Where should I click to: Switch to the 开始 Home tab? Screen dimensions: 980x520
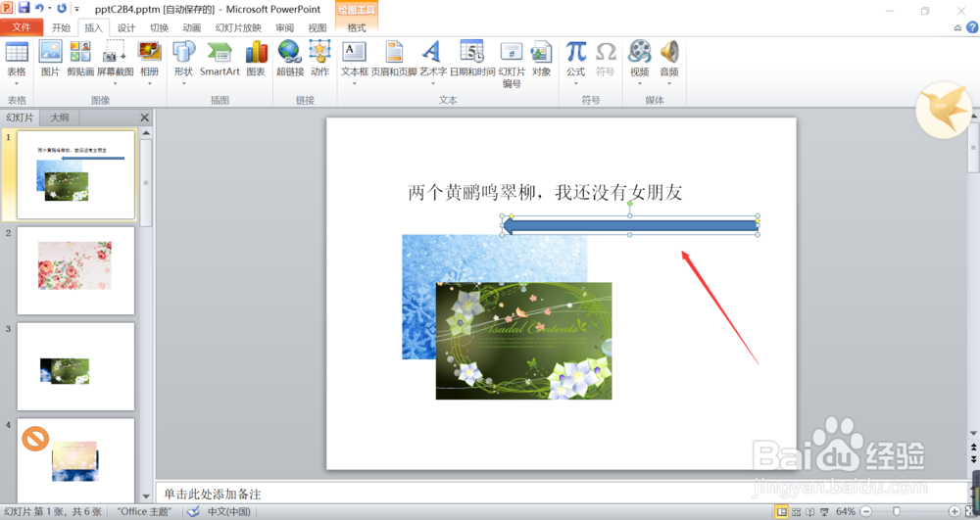pos(61,27)
